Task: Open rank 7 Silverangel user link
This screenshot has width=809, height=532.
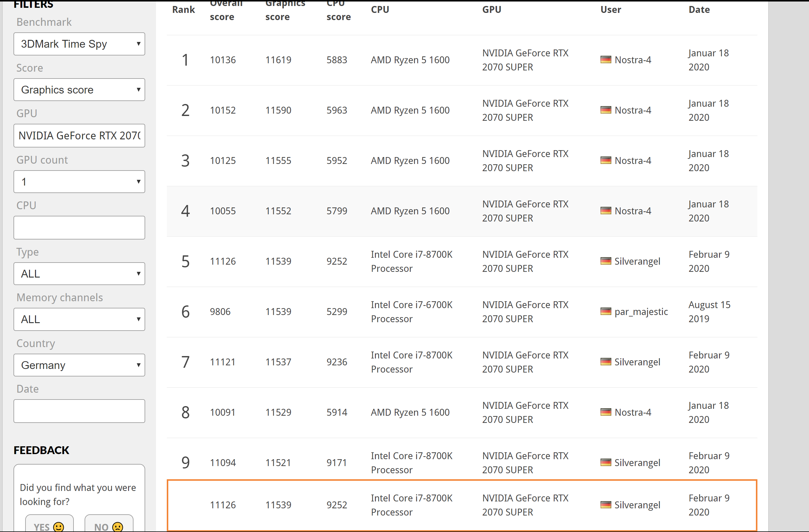Action: coord(637,362)
